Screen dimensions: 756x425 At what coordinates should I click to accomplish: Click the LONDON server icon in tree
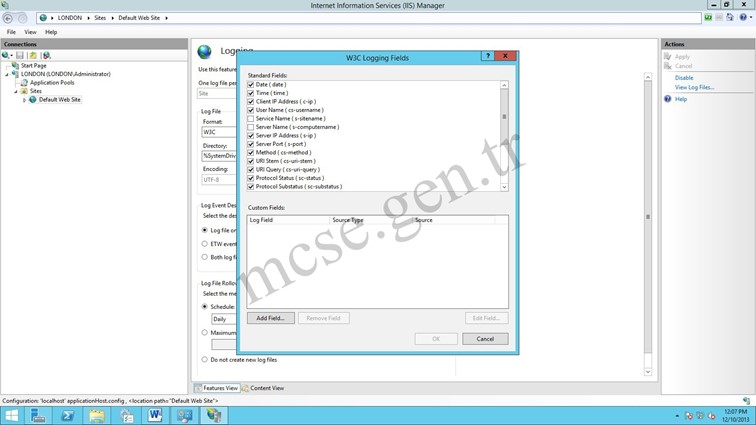pos(15,74)
